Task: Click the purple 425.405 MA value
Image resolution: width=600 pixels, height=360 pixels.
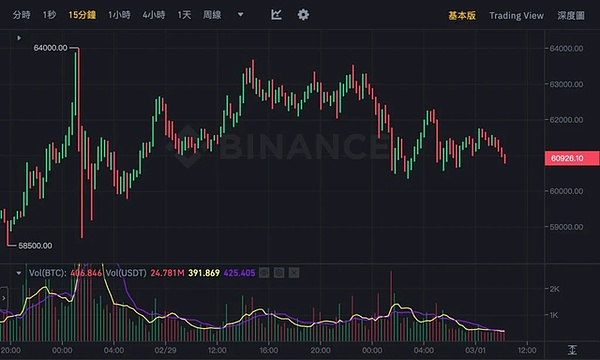Action: 240,273
